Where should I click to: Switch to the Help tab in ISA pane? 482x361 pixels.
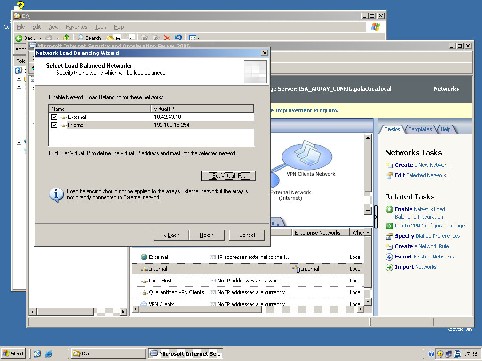point(446,129)
